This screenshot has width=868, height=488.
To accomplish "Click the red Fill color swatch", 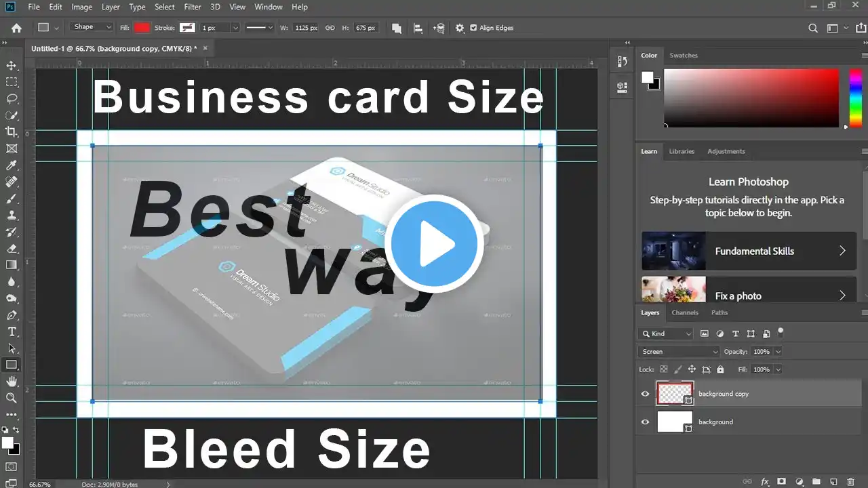I will [x=142, y=28].
